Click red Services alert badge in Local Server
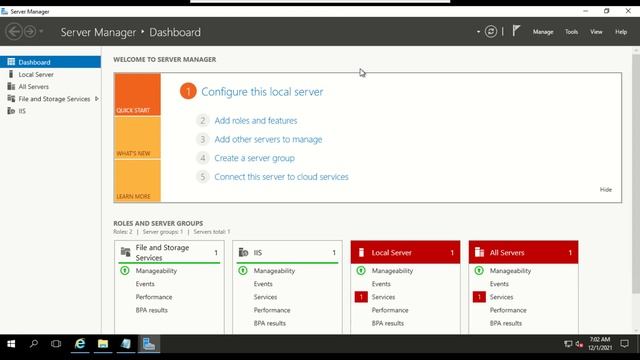This screenshot has width=640, height=360. pos(361,297)
